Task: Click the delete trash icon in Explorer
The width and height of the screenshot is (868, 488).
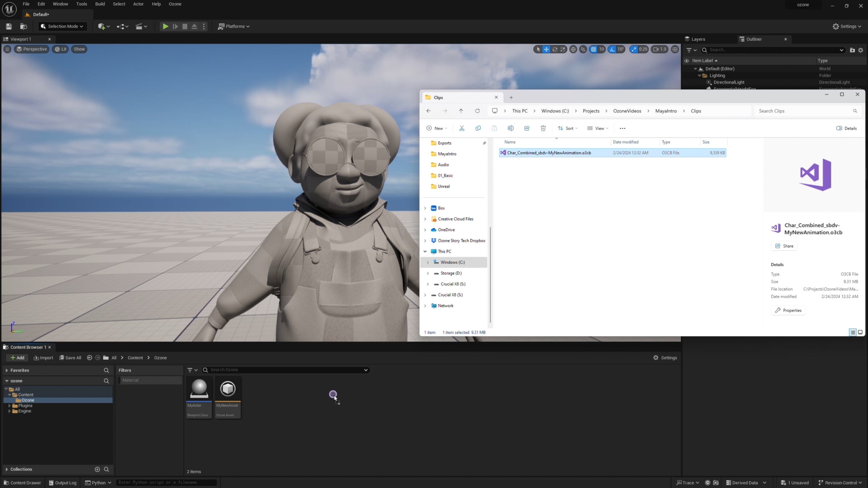Action: coord(543,128)
